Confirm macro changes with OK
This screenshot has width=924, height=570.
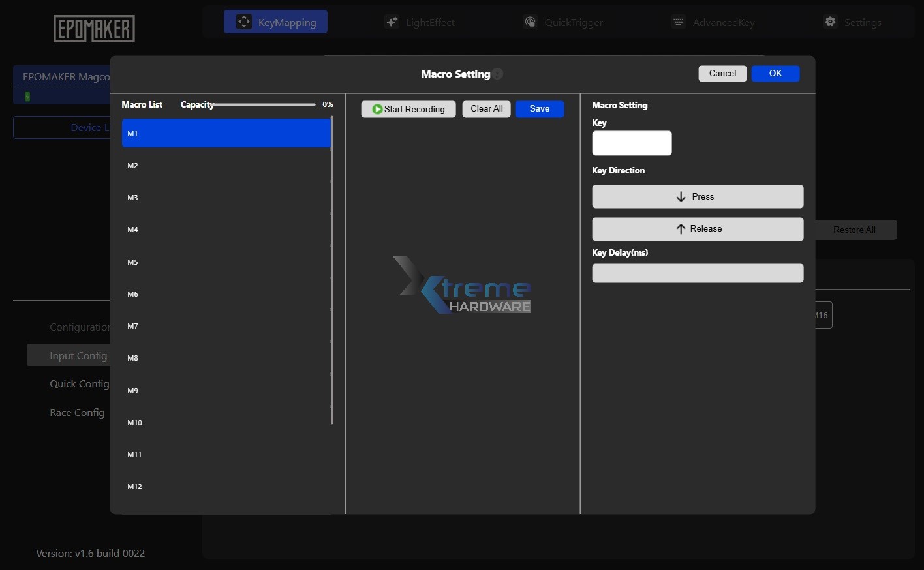coord(776,73)
